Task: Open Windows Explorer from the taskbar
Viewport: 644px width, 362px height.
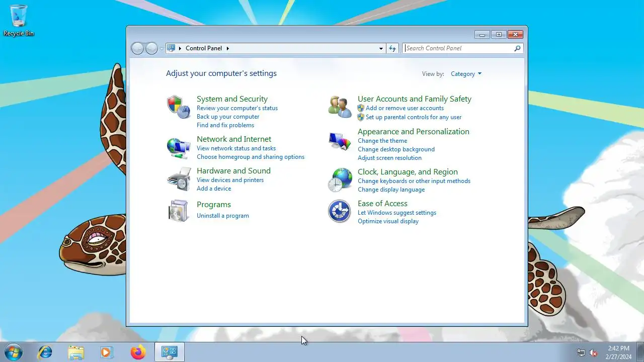Action: (x=76, y=352)
